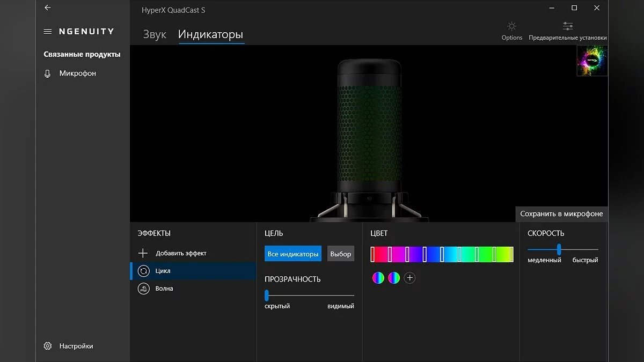Select the Микрофон device in sidebar
Viewport: 644px width, 362px height.
77,73
